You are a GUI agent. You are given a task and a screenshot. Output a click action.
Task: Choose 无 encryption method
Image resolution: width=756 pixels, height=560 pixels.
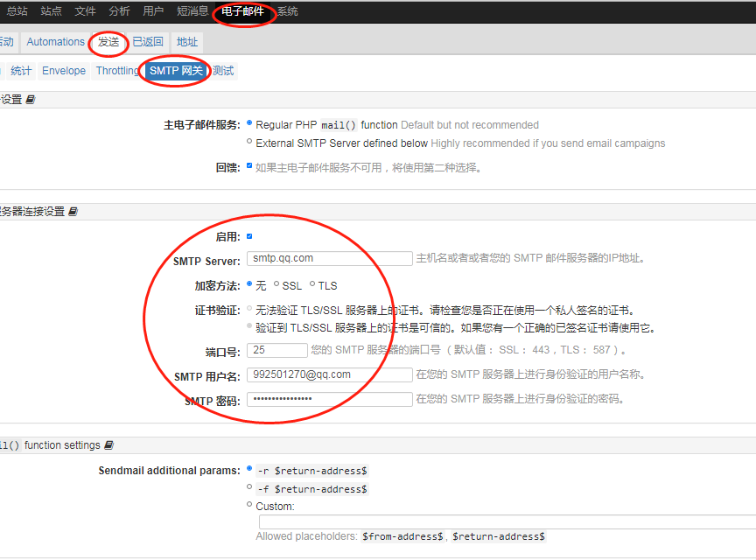point(249,284)
